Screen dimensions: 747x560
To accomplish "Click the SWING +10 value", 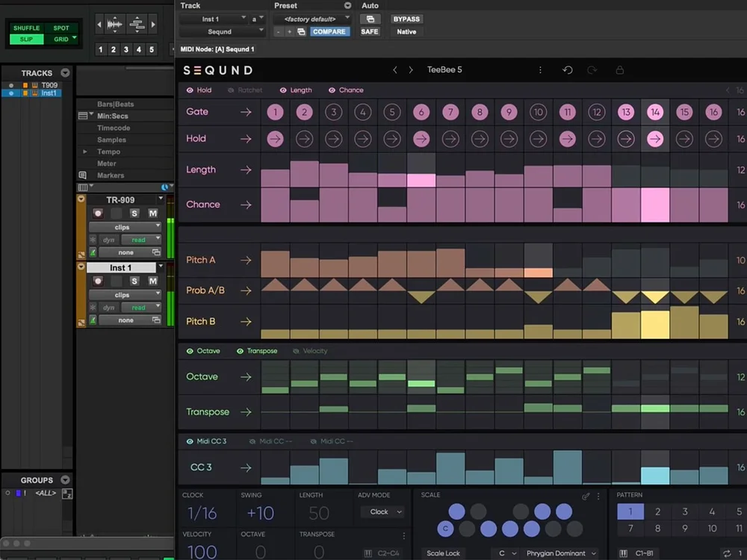I will pyautogui.click(x=260, y=513).
